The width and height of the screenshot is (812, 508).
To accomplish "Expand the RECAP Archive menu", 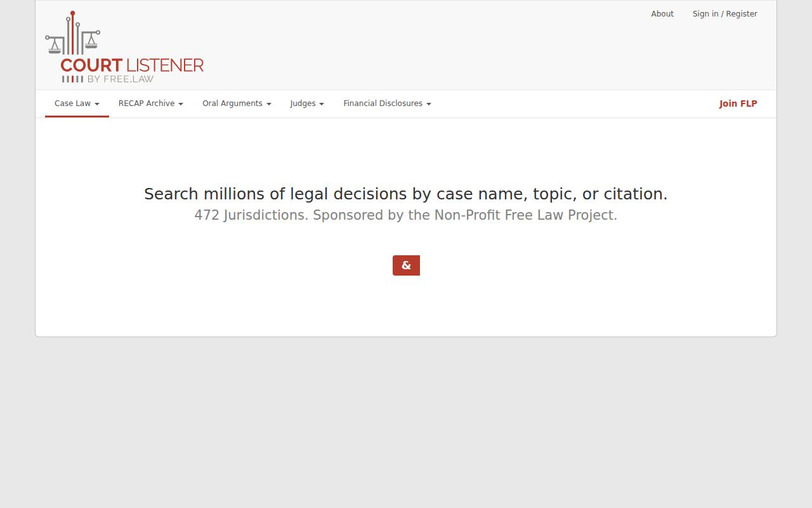I will 151,104.
